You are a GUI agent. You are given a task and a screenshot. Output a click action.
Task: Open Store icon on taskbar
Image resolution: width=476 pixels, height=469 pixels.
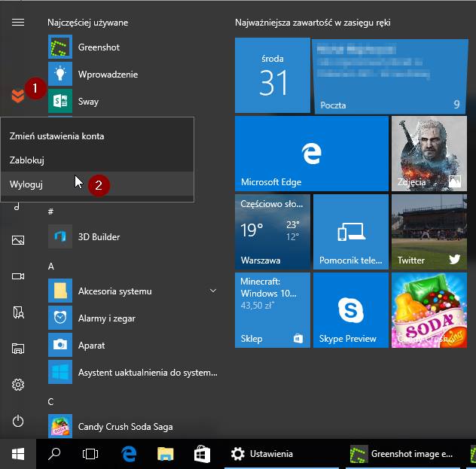tap(202, 454)
